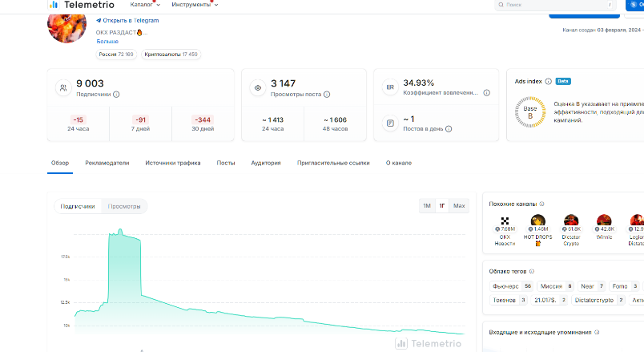This screenshot has width=644, height=352.
Task: Select the Фьючерс tag
Action: pos(512,286)
